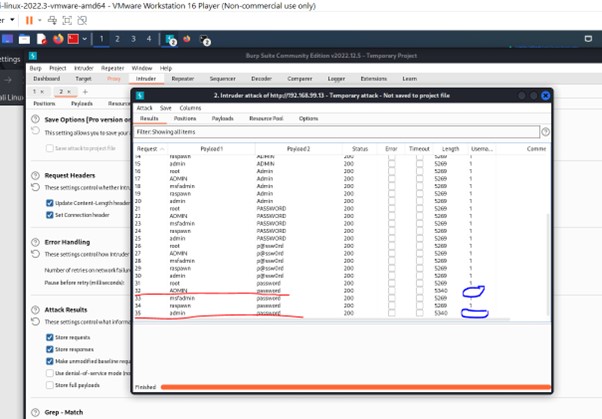The height and width of the screenshot is (419, 602).
Task: Uncheck the Store requests checkbox
Action: [x=50, y=337]
